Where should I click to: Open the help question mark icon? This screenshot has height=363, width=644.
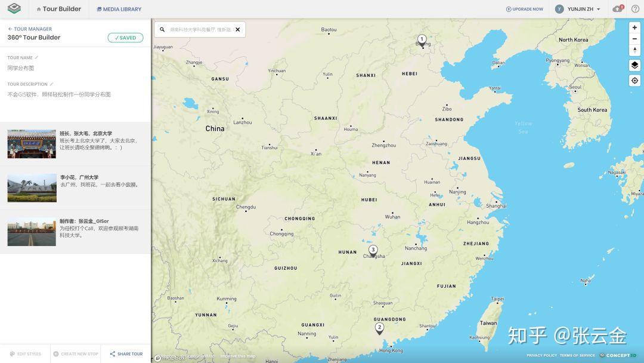pos(635,8)
